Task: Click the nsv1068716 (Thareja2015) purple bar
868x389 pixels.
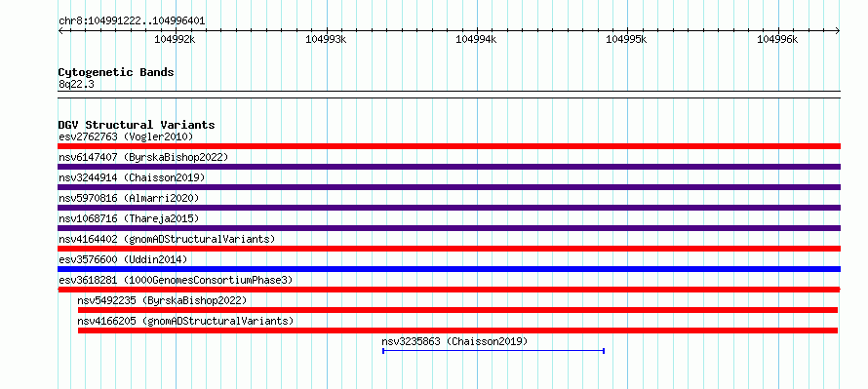Action: (x=449, y=228)
